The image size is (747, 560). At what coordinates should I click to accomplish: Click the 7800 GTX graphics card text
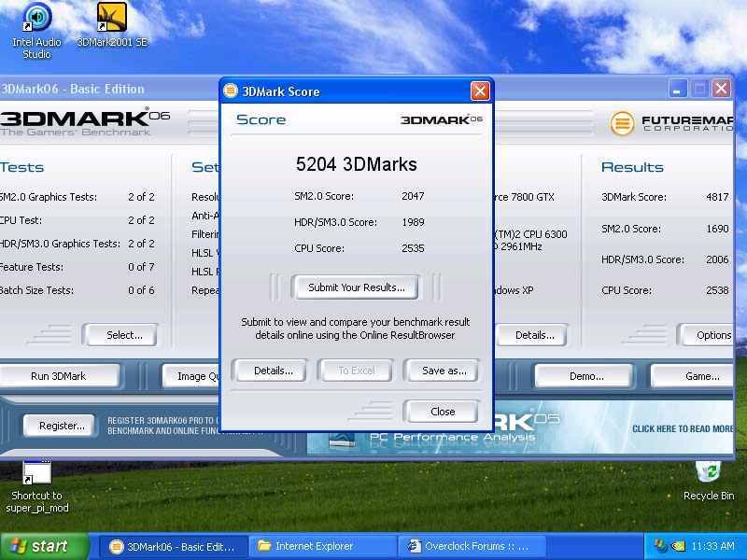tap(524, 197)
